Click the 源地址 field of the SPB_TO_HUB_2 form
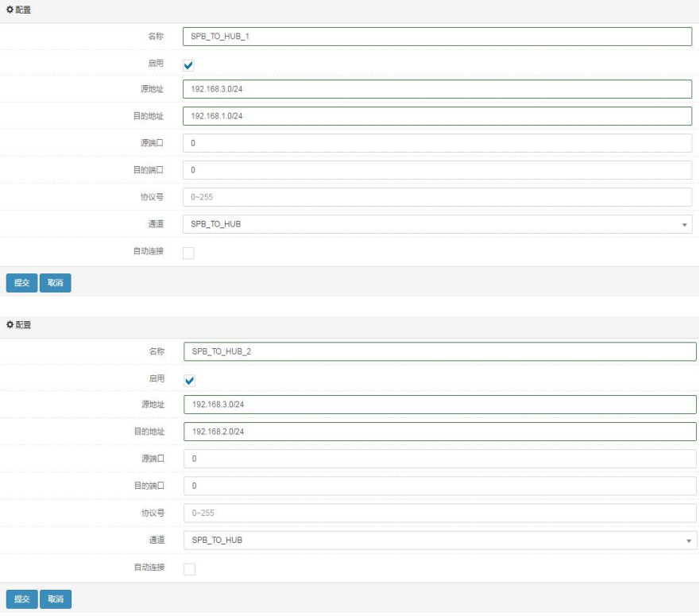Image resolution: width=700 pixels, height=616 pixels. [x=439, y=405]
